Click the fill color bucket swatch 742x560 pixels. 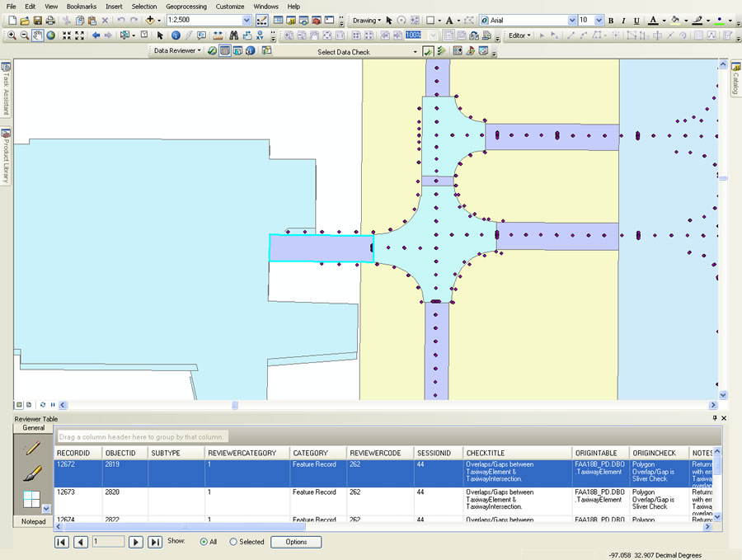click(x=675, y=21)
